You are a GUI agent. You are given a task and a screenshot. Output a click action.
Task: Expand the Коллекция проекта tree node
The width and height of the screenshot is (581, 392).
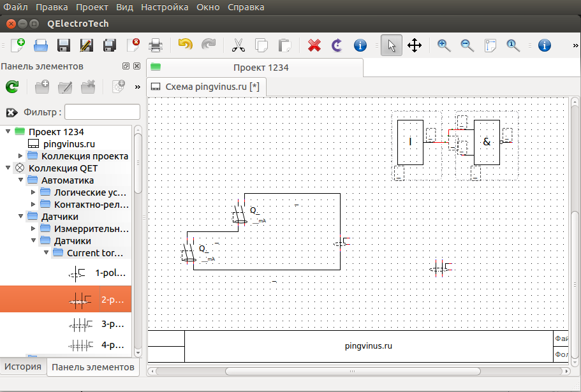20,156
